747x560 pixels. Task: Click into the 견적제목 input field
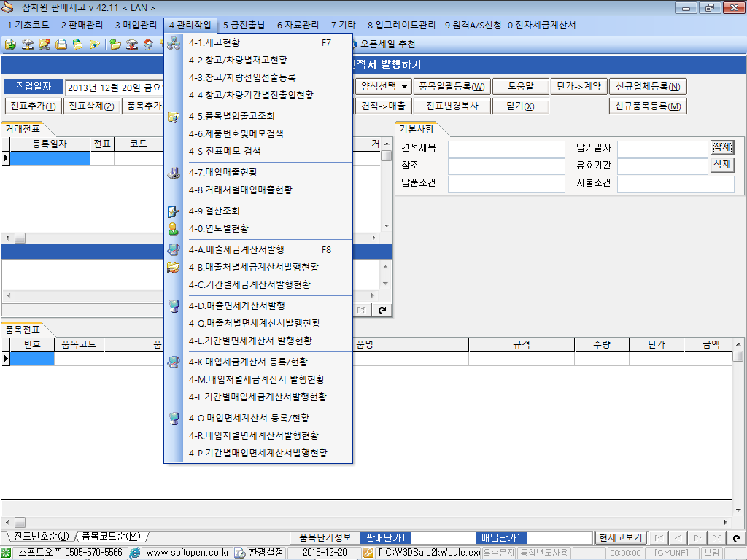pyautogui.click(x=506, y=149)
